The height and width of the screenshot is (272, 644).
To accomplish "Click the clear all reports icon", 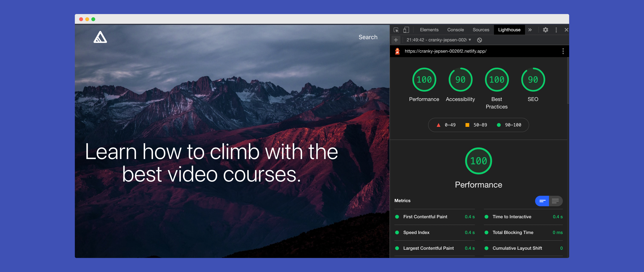I will 479,40.
